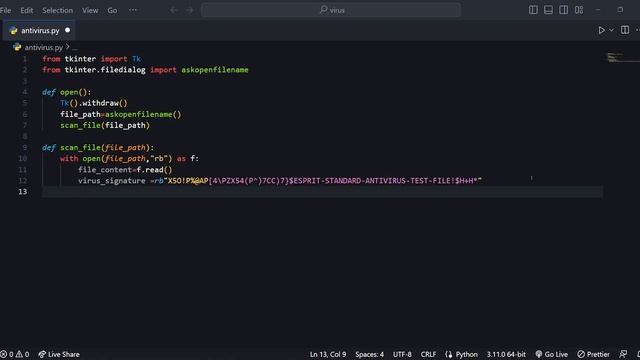Click the with open line 10
Image resolution: width=640 pixels, height=360 pixels.
coord(129,158)
